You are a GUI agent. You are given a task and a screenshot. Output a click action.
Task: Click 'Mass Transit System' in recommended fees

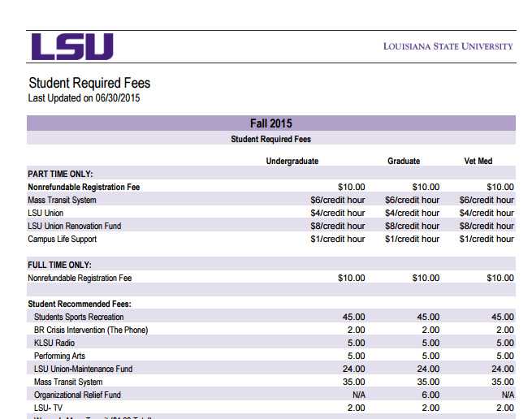[68, 382]
